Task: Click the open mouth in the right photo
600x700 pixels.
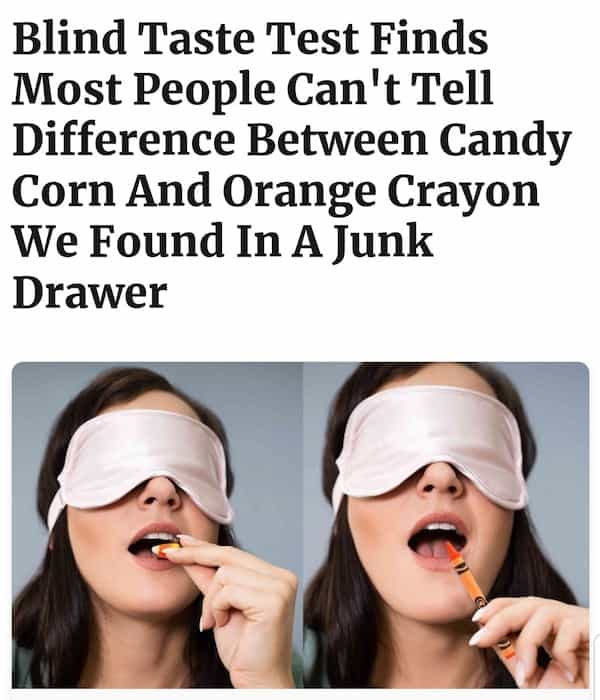Action: (x=438, y=542)
